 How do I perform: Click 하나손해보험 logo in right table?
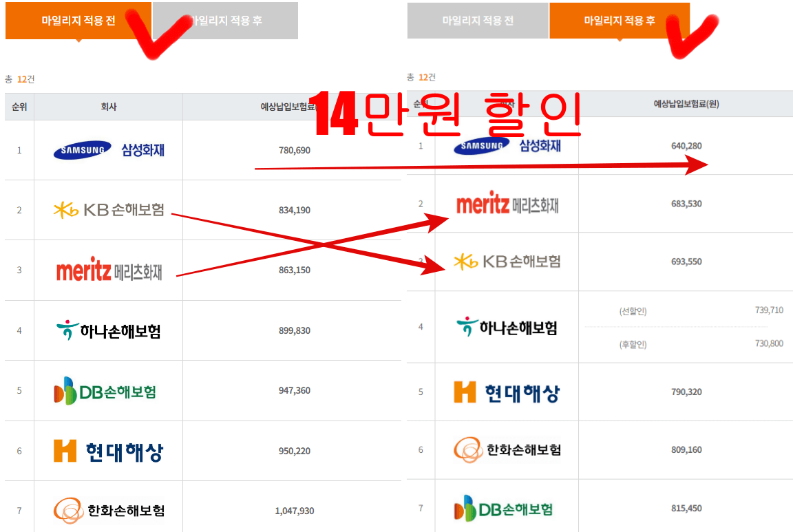coord(507,327)
